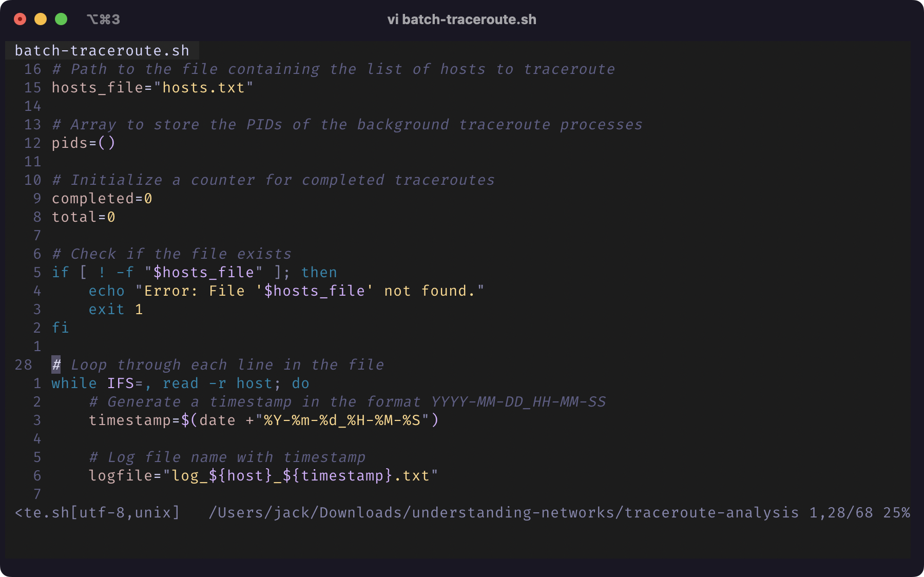Click the total=0 variable assignment
924x577 pixels.
click(83, 217)
